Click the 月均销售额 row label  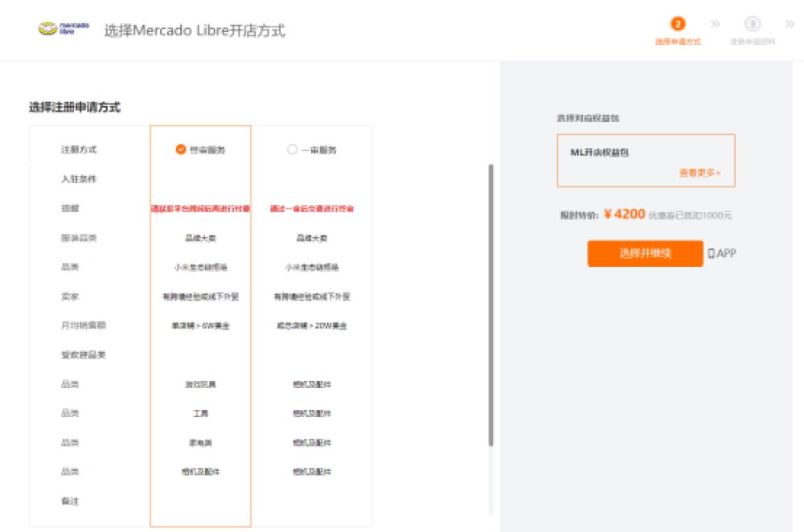point(83,325)
